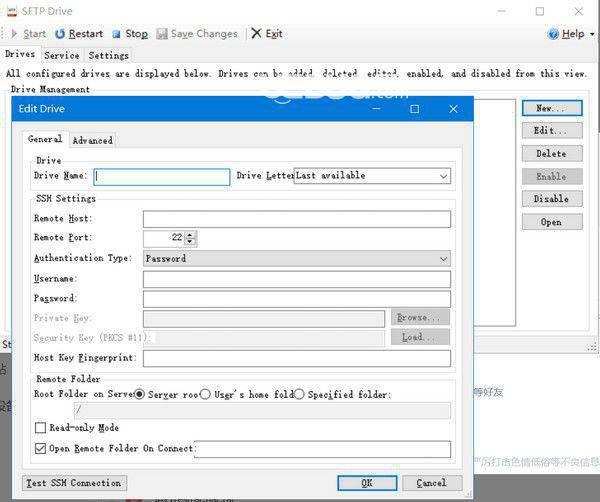The height and width of the screenshot is (502, 600).
Task: Click the Restart toolbar label
Action: pyautogui.click(x=86, y=34)
